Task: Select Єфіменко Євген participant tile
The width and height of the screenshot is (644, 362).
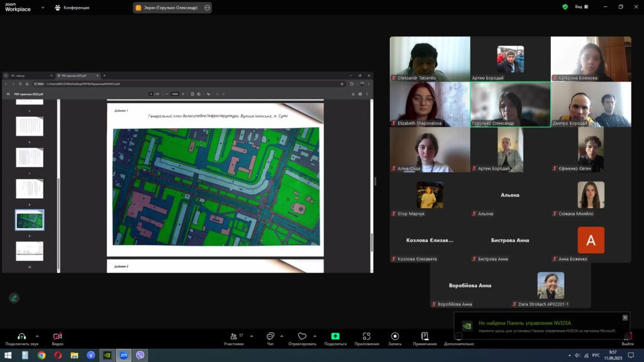Action: pyautogui.click(x=591, y=150)
